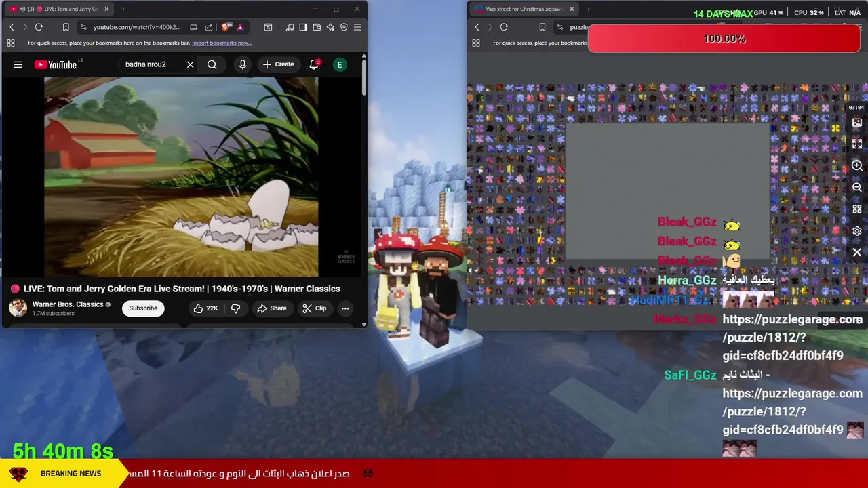Open more actions three-dot menu under video
Image resolution: width=868 pixels, height=488 pixels.
click(x=345, y=308)
